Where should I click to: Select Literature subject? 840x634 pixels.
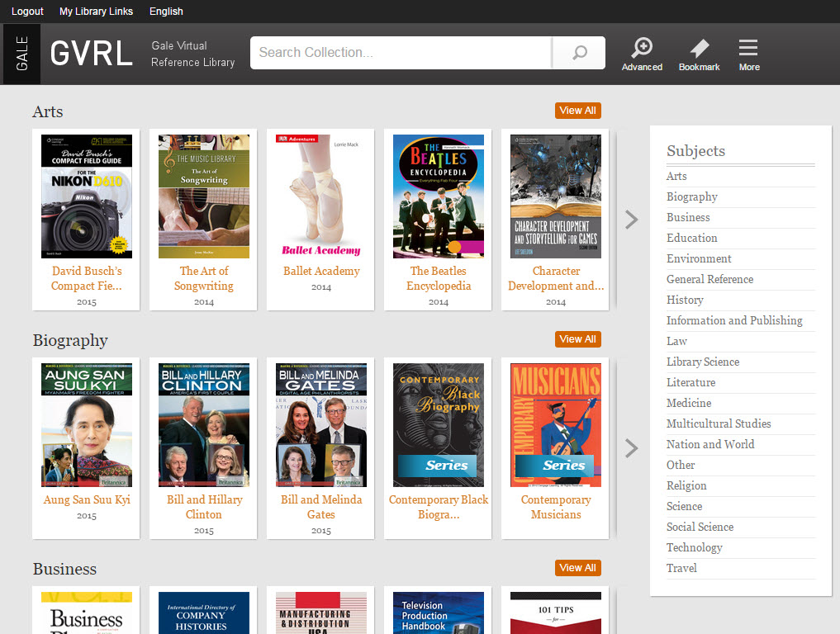click(691, 382)
